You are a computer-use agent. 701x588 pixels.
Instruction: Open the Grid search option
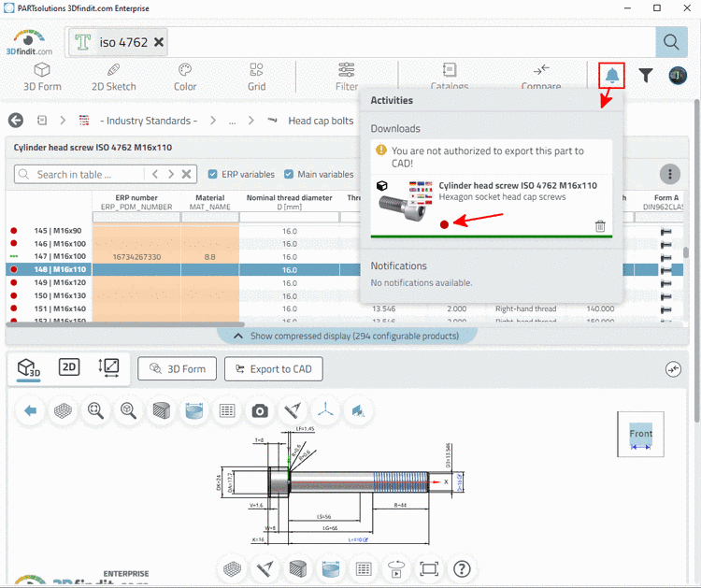click(x=257, y=77)
